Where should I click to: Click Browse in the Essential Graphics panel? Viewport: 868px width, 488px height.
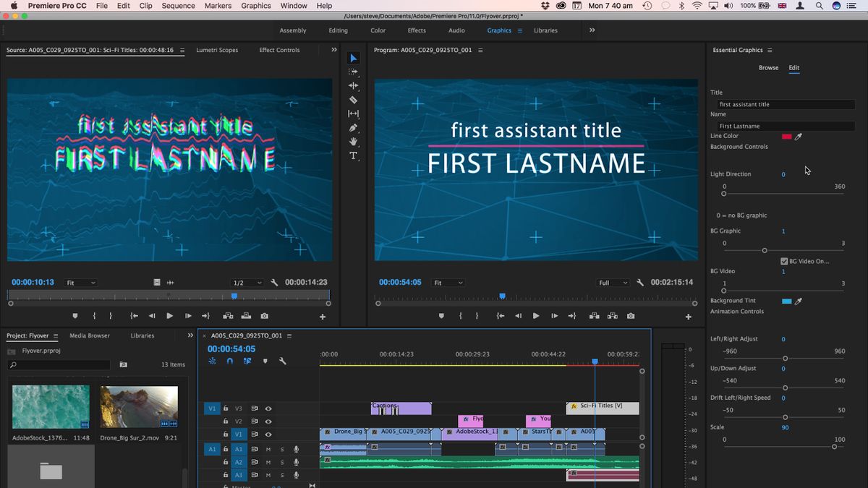768,67
